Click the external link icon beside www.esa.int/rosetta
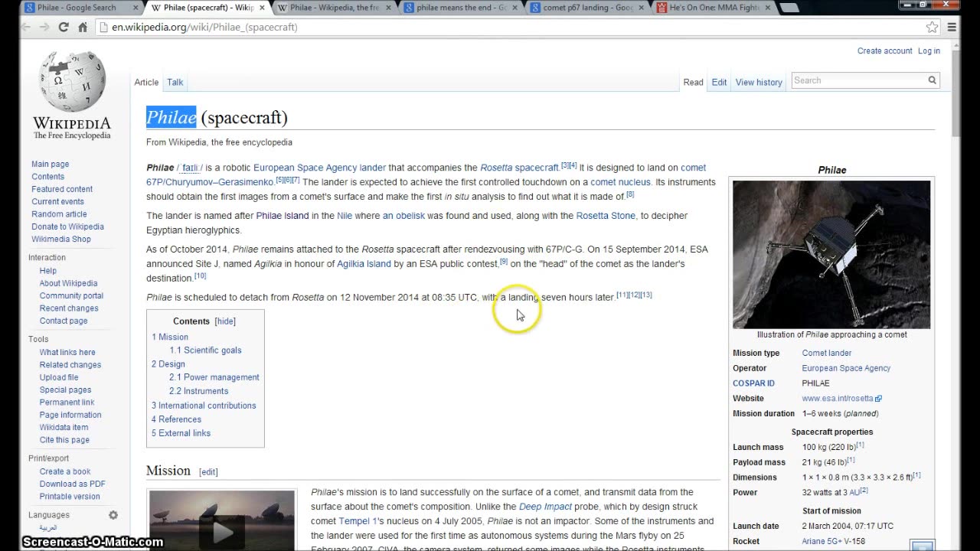The width and height of the screenshot is (980, 551). [x=878, y=399]
